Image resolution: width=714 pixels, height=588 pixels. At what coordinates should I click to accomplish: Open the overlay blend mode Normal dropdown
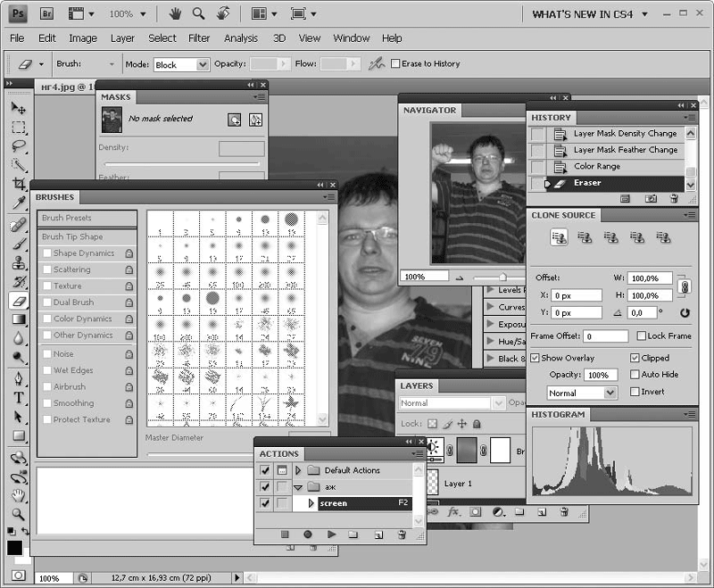582,393
